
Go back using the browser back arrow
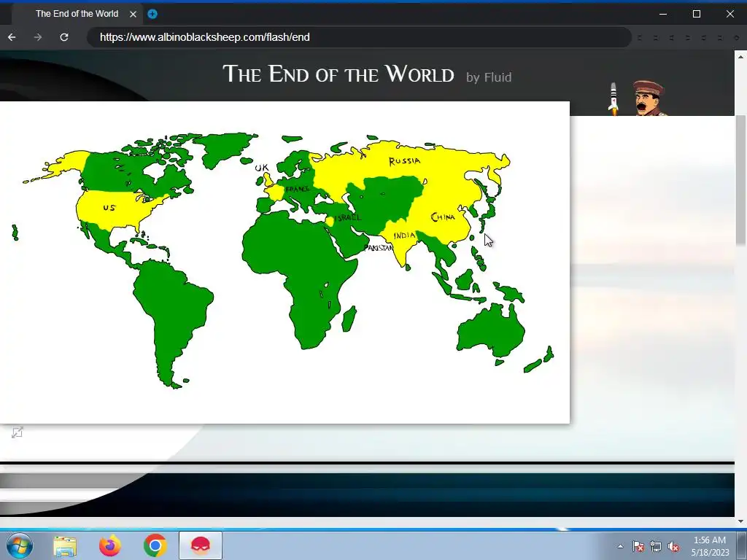(x=12, y=37)
